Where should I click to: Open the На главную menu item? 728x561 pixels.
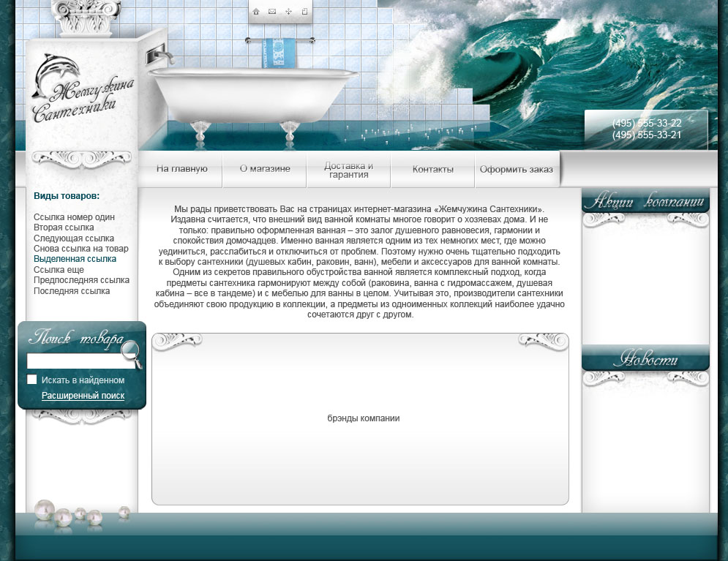tap(181, 169)
